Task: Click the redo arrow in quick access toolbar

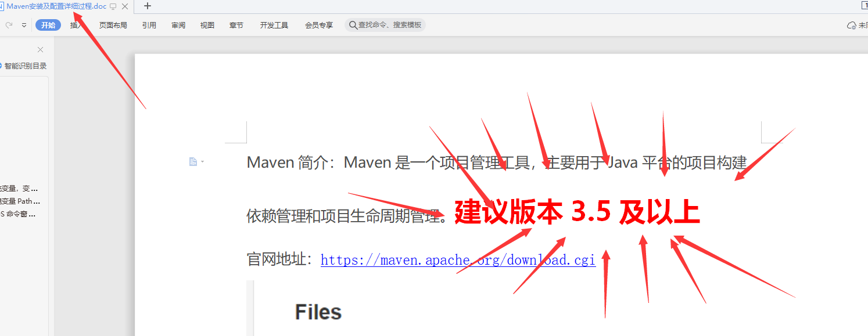Action: [9, 25]
